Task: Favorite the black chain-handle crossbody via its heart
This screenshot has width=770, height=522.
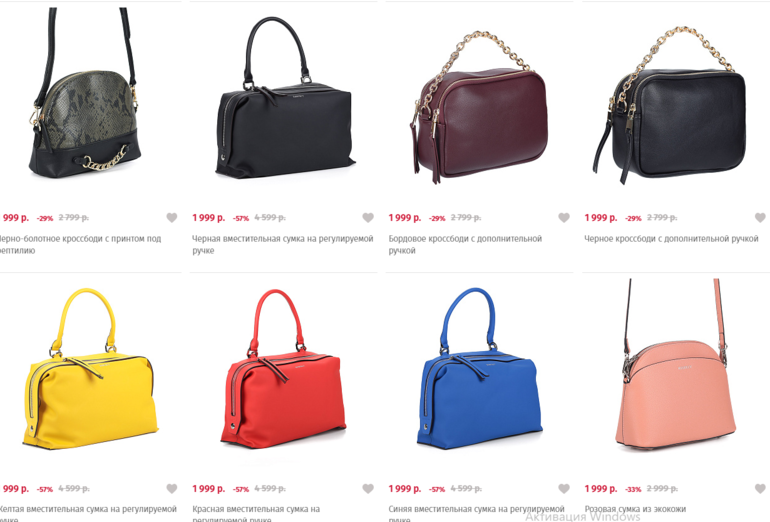Action: (x=760, y=218)
